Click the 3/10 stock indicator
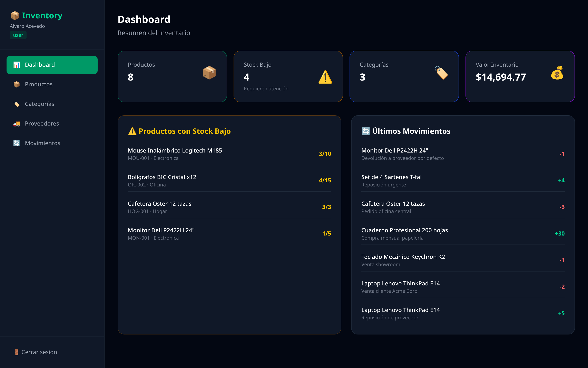 click(x=325, y=154)
